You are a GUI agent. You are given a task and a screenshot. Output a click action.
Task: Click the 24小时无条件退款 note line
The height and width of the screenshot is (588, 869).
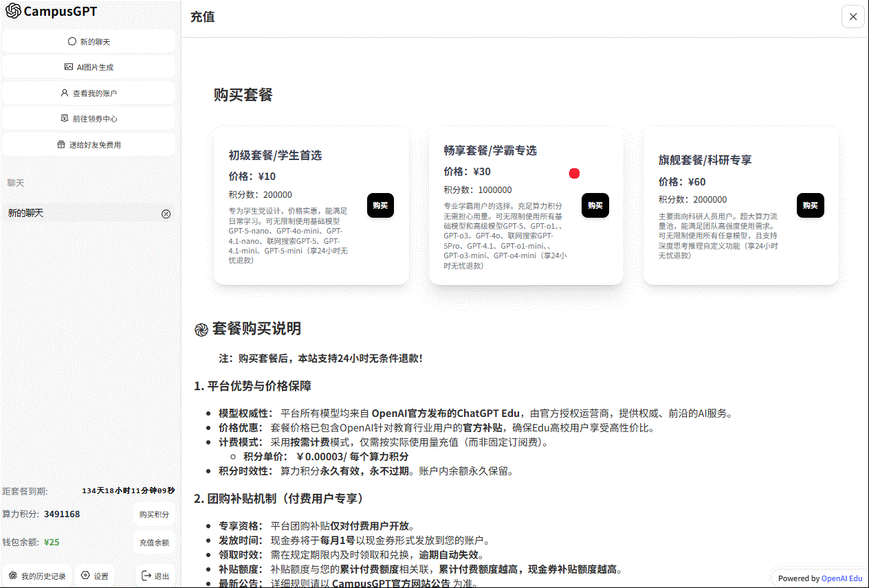pyautogui.click(x=321, y=359)
